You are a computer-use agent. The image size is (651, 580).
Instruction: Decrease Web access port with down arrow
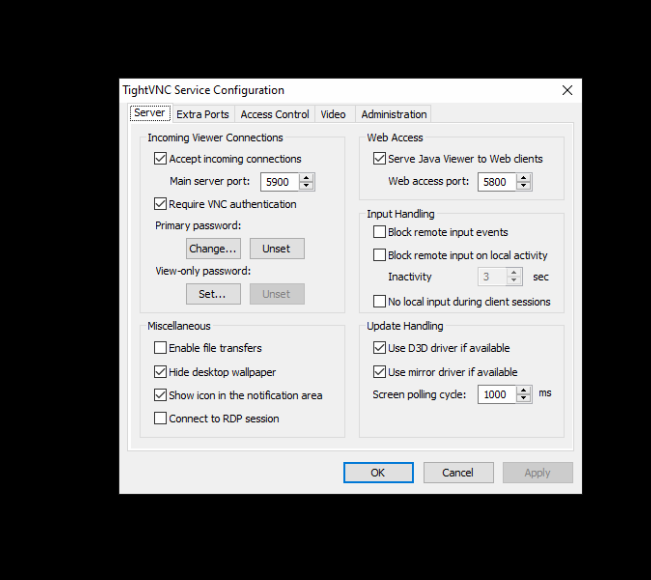tap(524, 186)
